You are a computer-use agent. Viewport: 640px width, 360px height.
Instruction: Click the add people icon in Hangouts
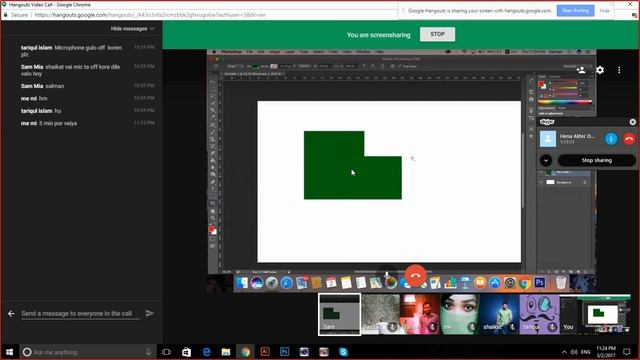coord(581,70)
